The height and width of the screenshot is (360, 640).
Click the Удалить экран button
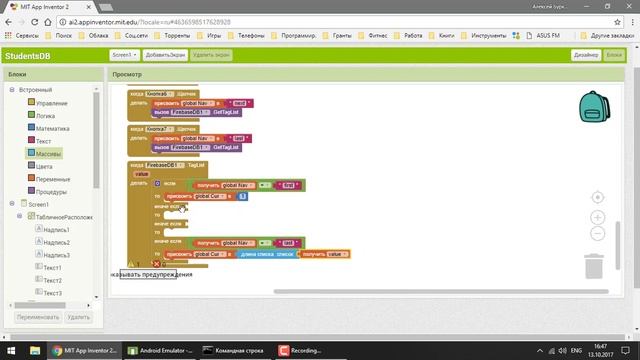point(211,55)
